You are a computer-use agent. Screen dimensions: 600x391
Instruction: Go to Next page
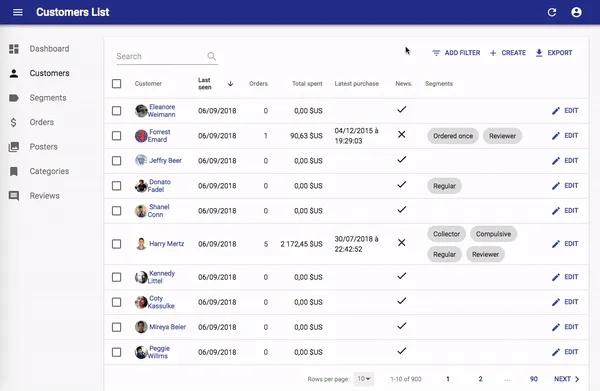point(567,379)
